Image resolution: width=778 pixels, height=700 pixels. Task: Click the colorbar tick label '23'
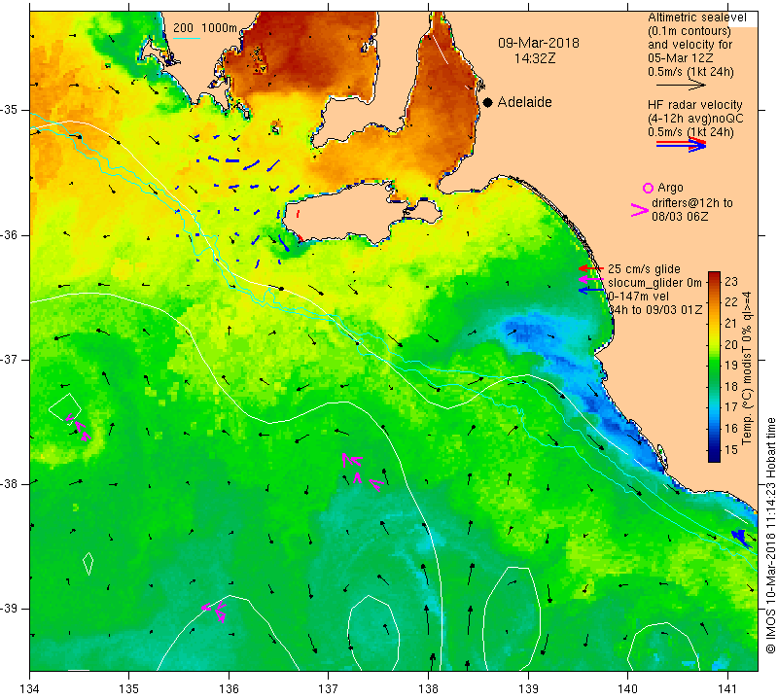(x=731, y=282)
